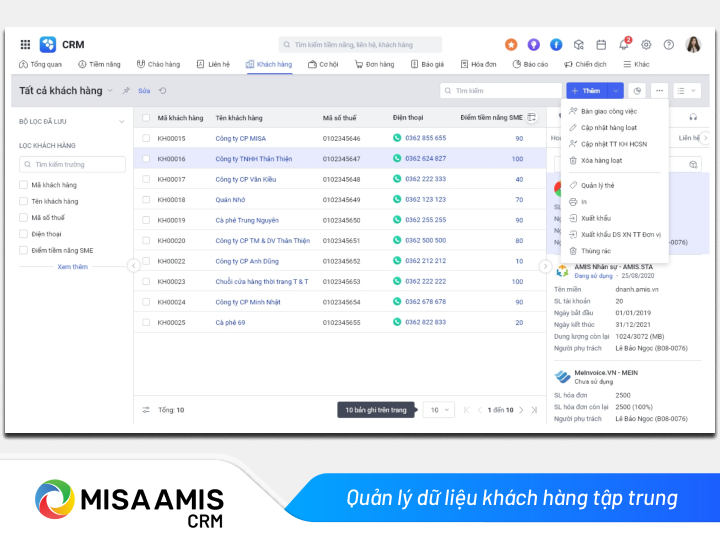Choose Xuất khẩu in the dropdown menu
This screenshot has width=720, height=540.
click(x=596, y=218)
